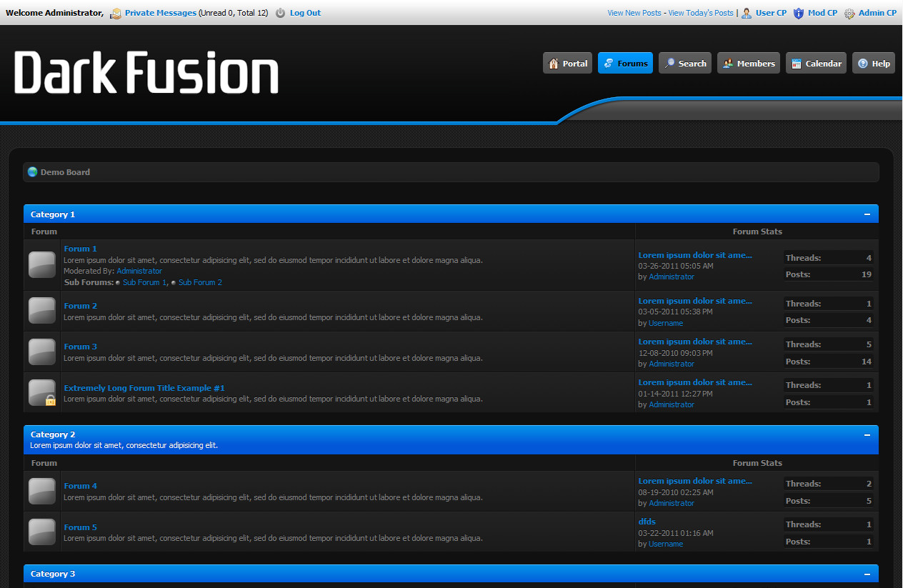Click the User CP person icon
The width and height of the screenshot is (903, 588).
pos(747,13)
